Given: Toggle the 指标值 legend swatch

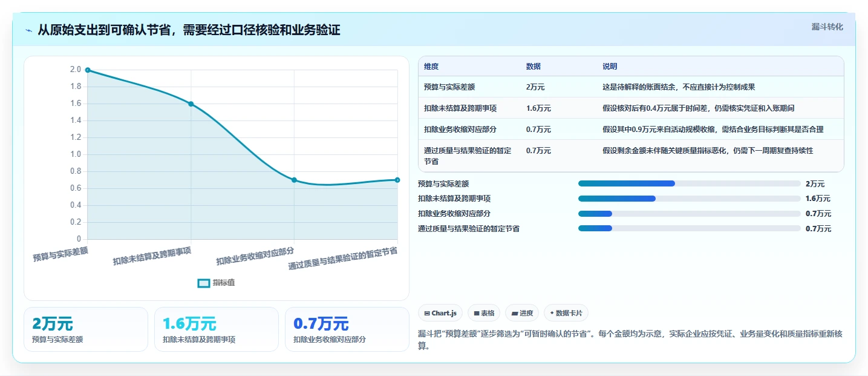Looking at the screenshot, I should point(204,283).
